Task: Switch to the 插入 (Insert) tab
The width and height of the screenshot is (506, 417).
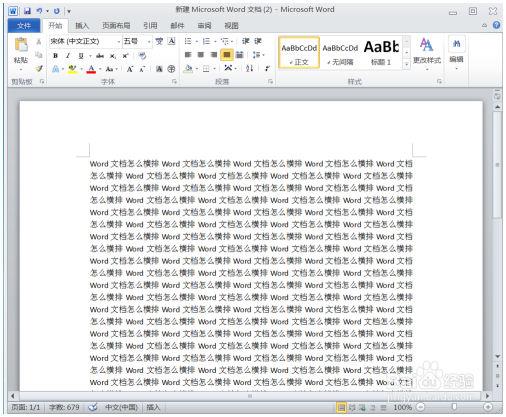Action: (82, 26)
